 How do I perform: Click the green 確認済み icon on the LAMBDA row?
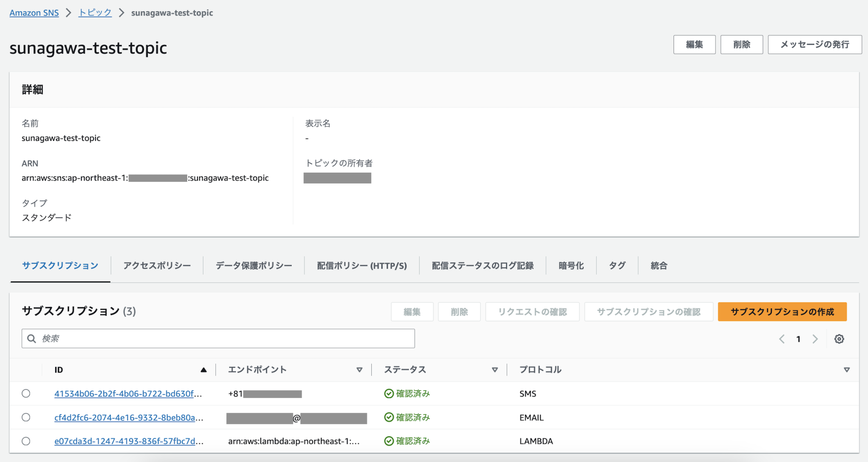point(389,441)
